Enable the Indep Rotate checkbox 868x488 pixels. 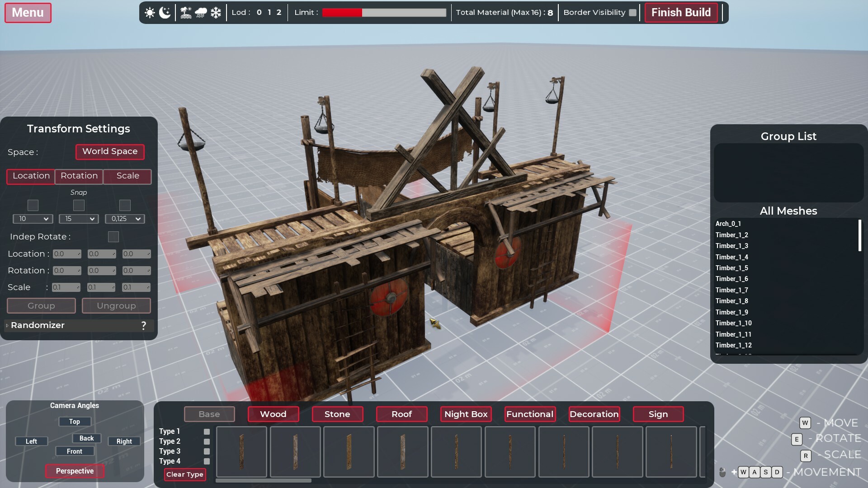tap(113, 237)
